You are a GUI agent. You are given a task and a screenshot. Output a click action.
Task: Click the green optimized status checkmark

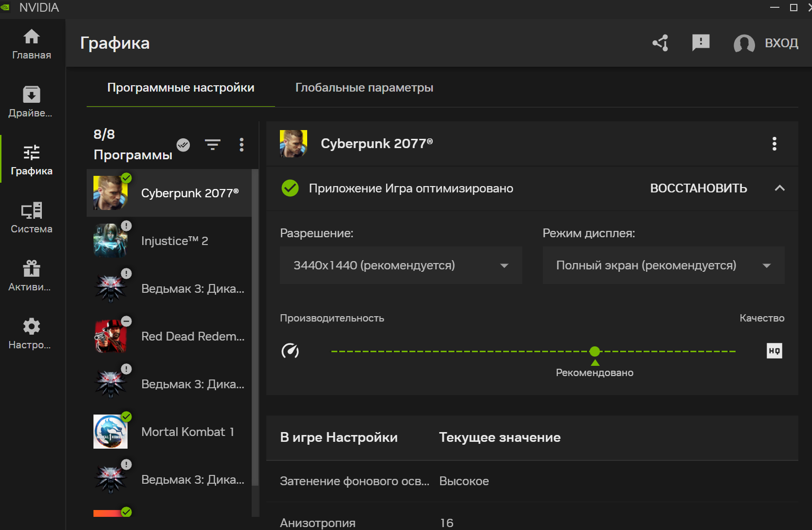coord(290,188)
